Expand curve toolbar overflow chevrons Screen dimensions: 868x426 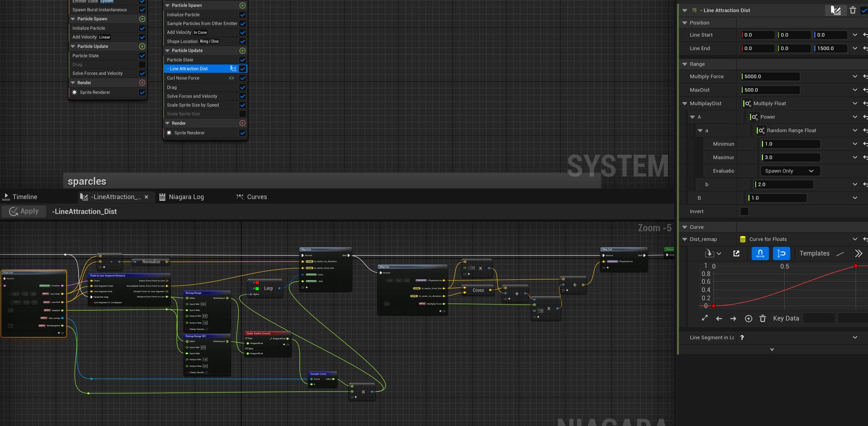pos(859,253)
